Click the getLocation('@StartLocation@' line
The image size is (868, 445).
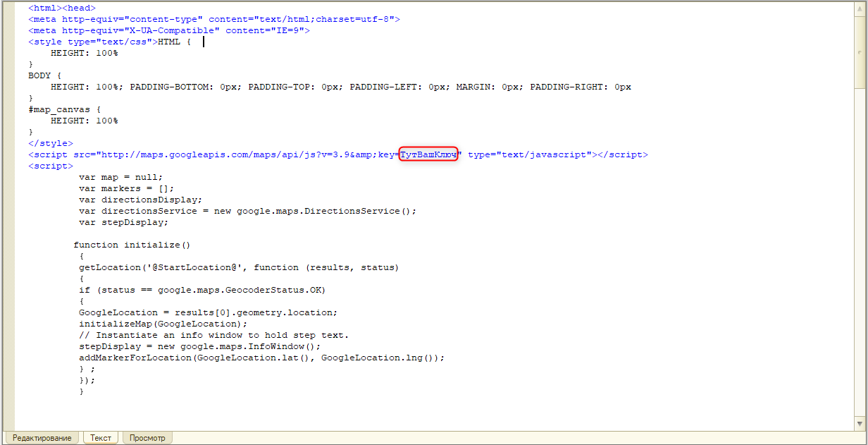(x=239, y=267)
